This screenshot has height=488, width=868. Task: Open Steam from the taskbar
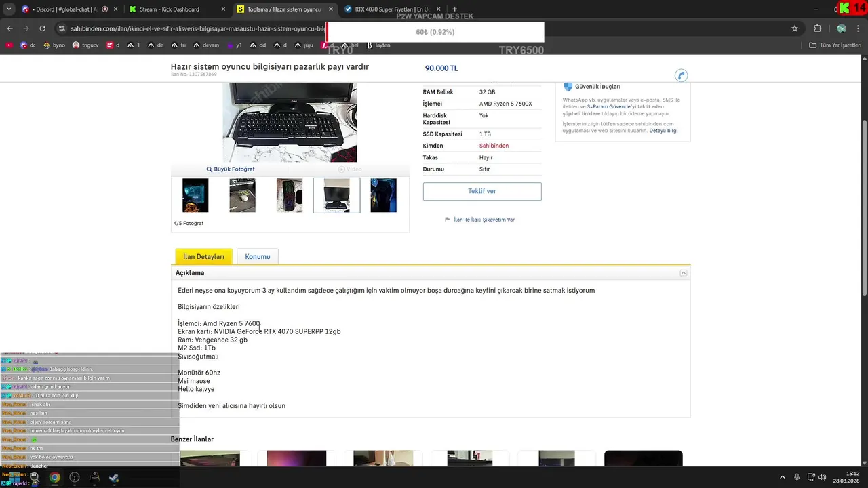[114, 477]
